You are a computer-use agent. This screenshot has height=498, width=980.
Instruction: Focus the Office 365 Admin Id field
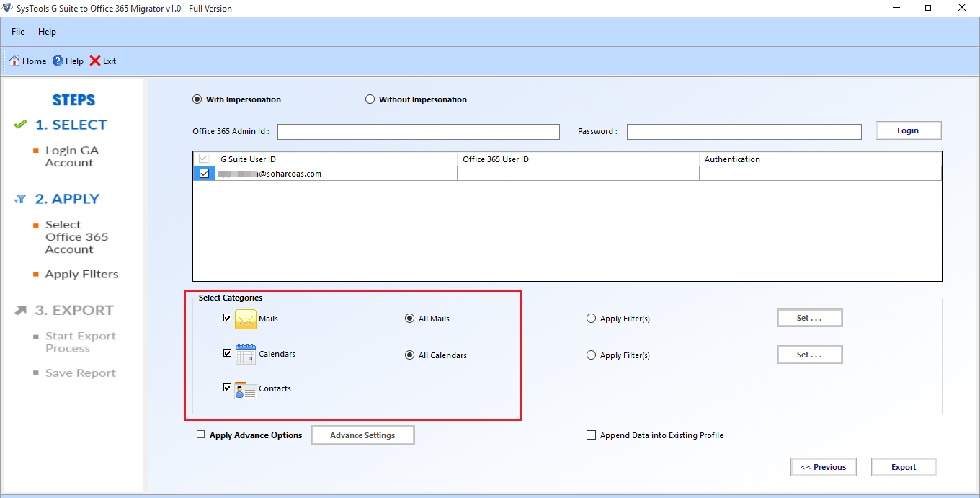click(x=419, y=132)
